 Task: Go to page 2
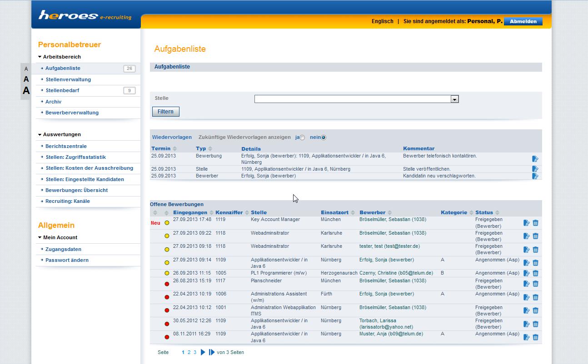pos(189,352)
